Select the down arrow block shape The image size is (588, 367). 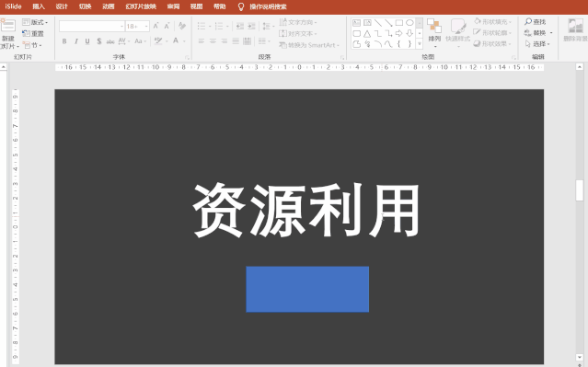[x=409, y=33]
